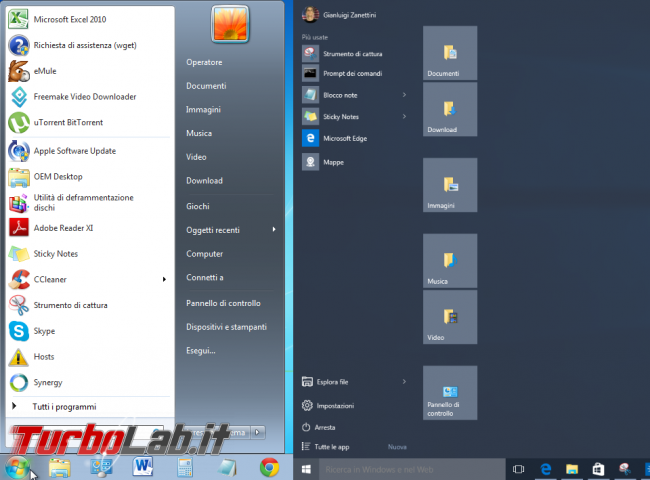Open Documenti in Windows 7 menu
650x480 pixels.
(206, 86)
